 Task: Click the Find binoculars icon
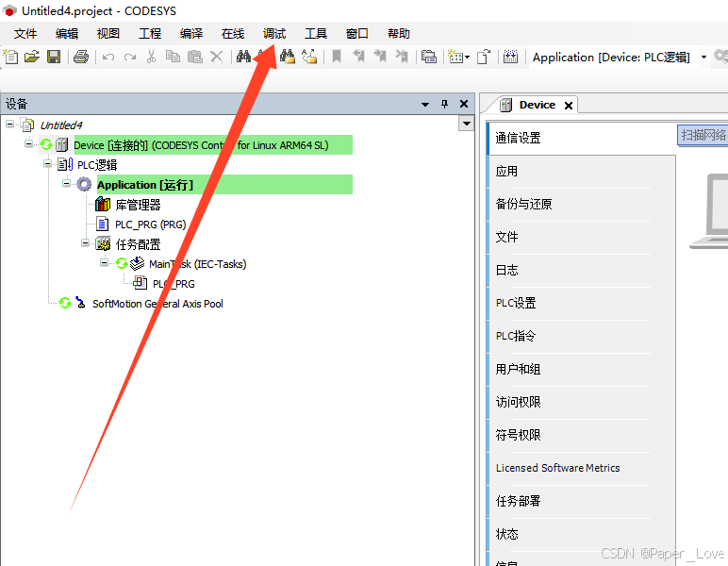(243, 57)
